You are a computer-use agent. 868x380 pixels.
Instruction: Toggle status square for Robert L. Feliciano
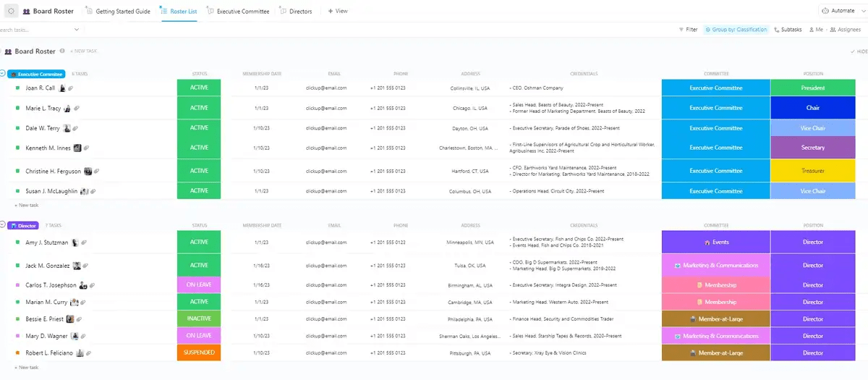(x=17, y=353)
